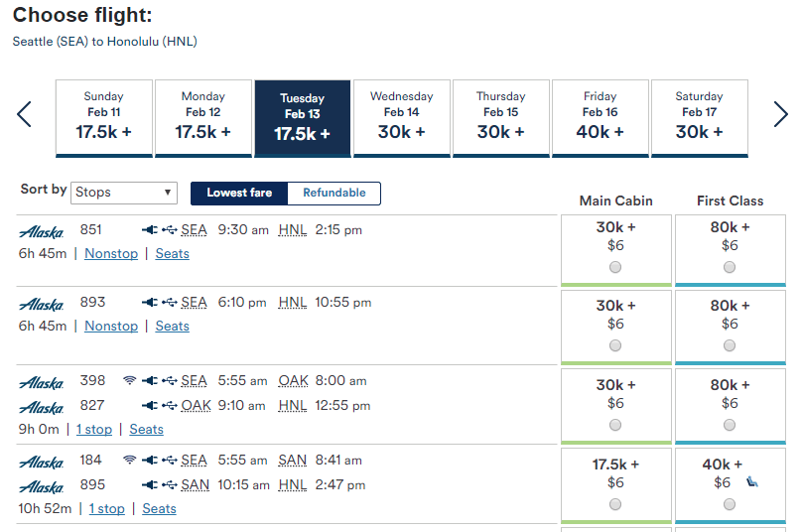802x532 pixels.
Task: Select First Class fare for flight 893
Action: coord(730,345)
